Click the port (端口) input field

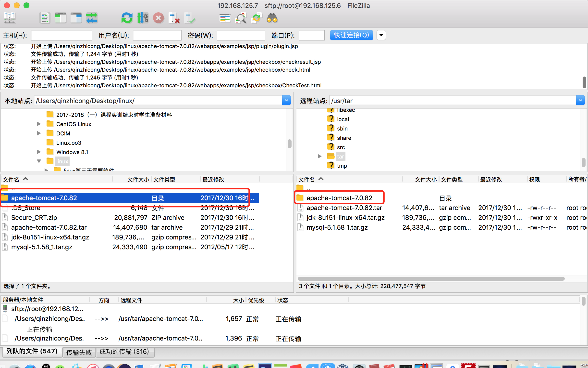312,35
